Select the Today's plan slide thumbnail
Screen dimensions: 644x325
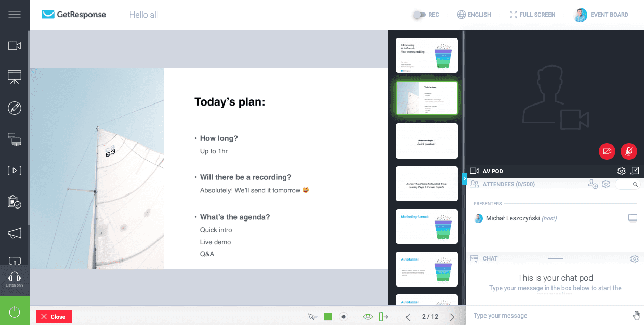coord(427,98)
